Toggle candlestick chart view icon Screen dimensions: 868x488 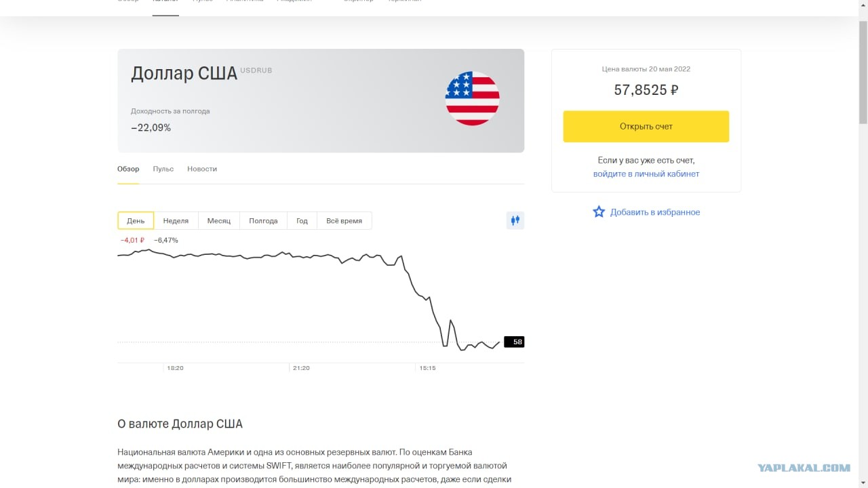pyautogui.click(x=515, y=220)
